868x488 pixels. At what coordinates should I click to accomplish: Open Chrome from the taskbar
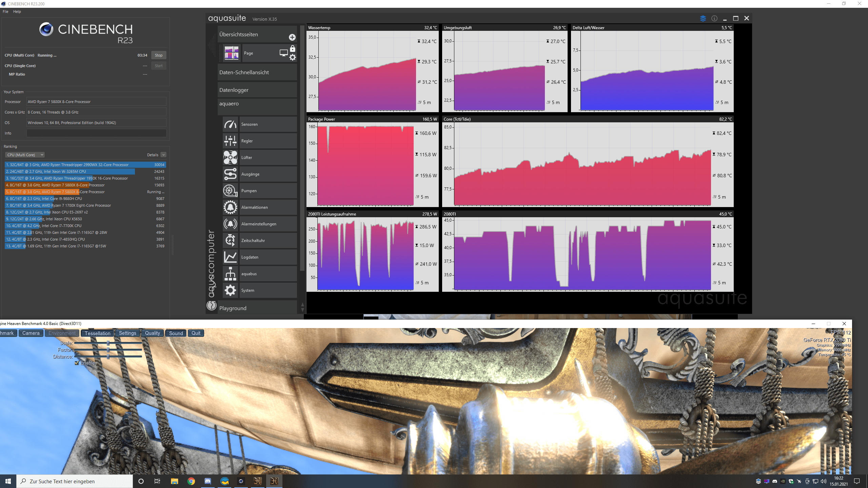tap(191, 481)
